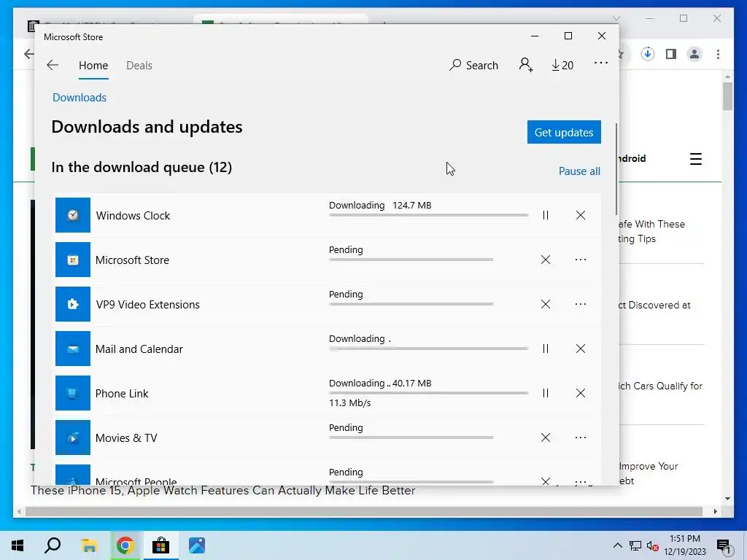Cancel the Movies & TV download
747x560 pixels.
(546, 437)
